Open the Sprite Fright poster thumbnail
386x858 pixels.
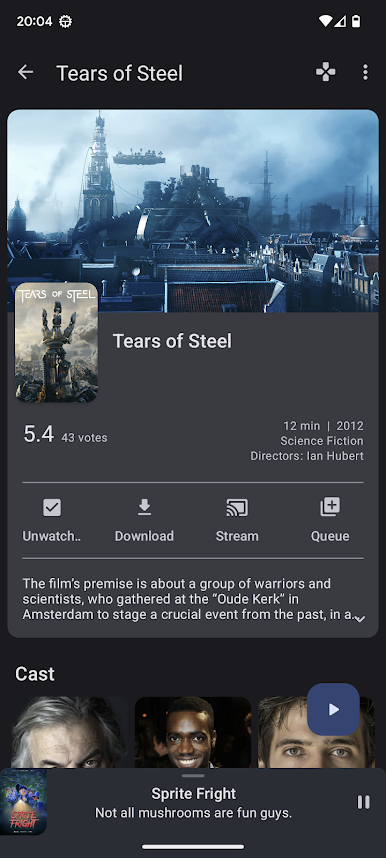pos(23,802)
